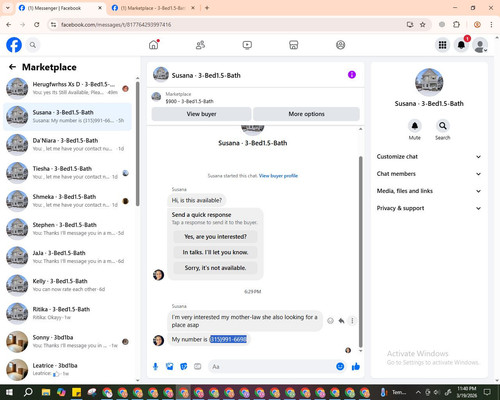This screenshot has height=400, width=500.
Task: Reload the browser page
Action: (37, 25)
